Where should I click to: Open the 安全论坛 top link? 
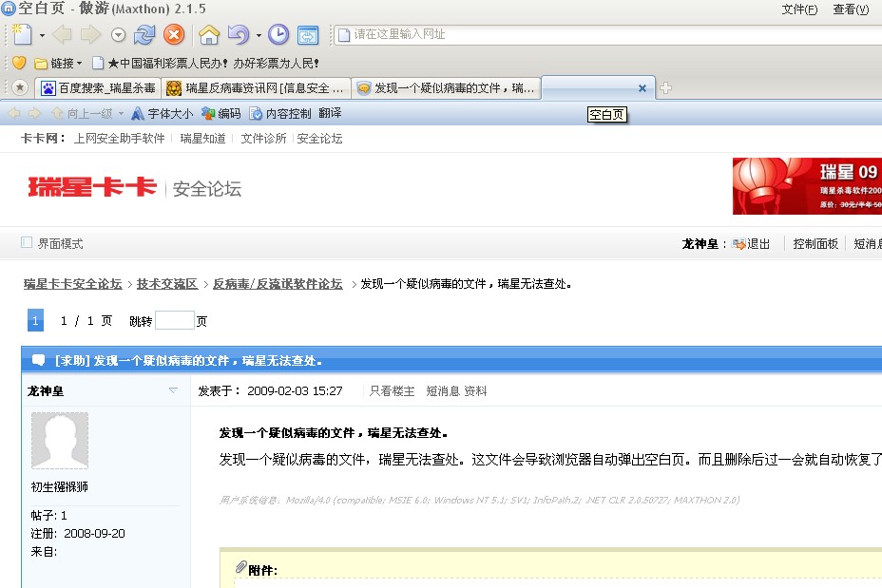pos(319,139)
